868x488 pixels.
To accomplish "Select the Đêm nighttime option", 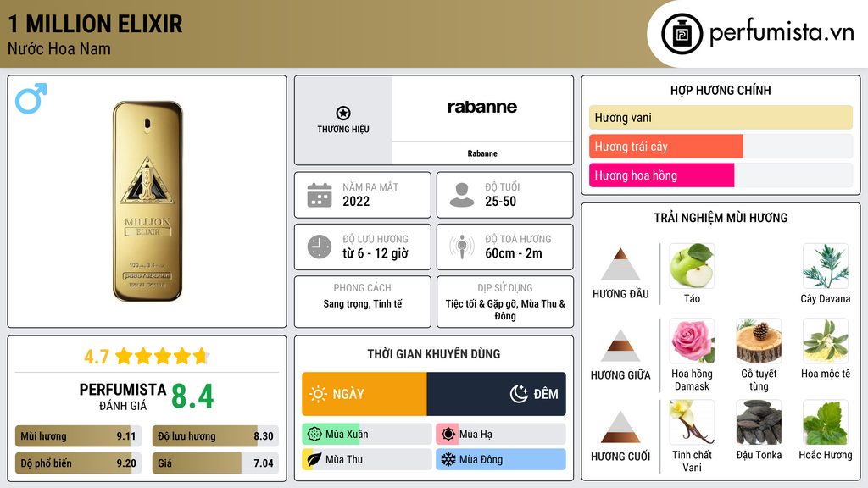I will coord(496,394).
